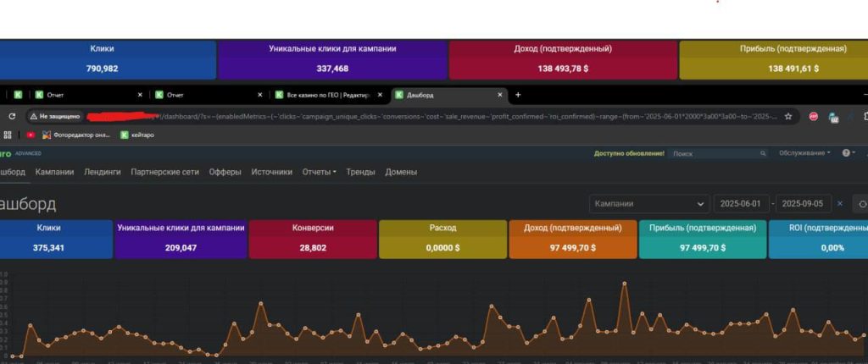Close the Дашборд browser tab
The height and width of the screenshot is (364, 868).
click(499, 95)
